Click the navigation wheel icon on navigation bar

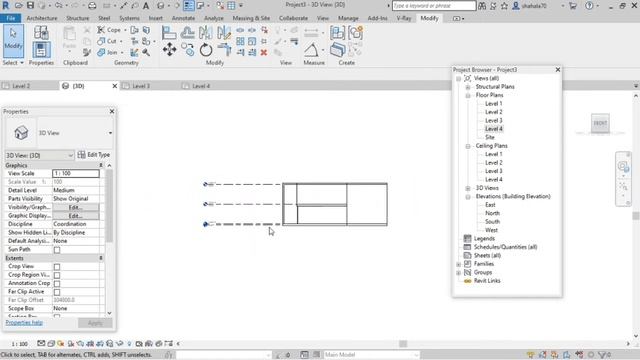pos(623,166)
